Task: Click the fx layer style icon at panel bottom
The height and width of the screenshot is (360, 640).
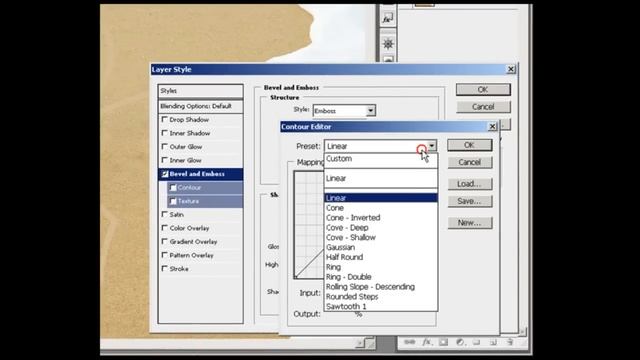Action: point(427,342)
